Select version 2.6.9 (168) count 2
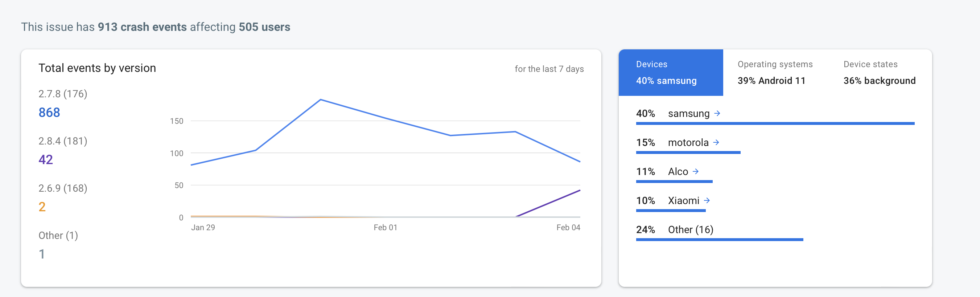This screenshot has width=980, height=297. 42,207
